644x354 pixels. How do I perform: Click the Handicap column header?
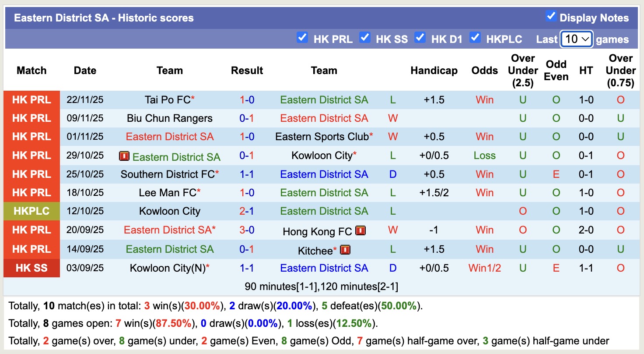tap(434, 71)
